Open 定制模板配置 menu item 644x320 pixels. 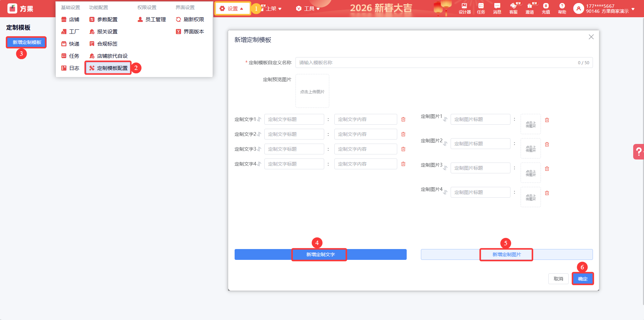[109, 68]
